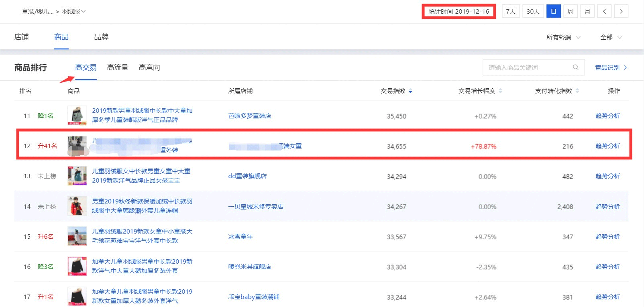Switch to the 店铺 tab

pyautogui.click(x=21, y=37)
